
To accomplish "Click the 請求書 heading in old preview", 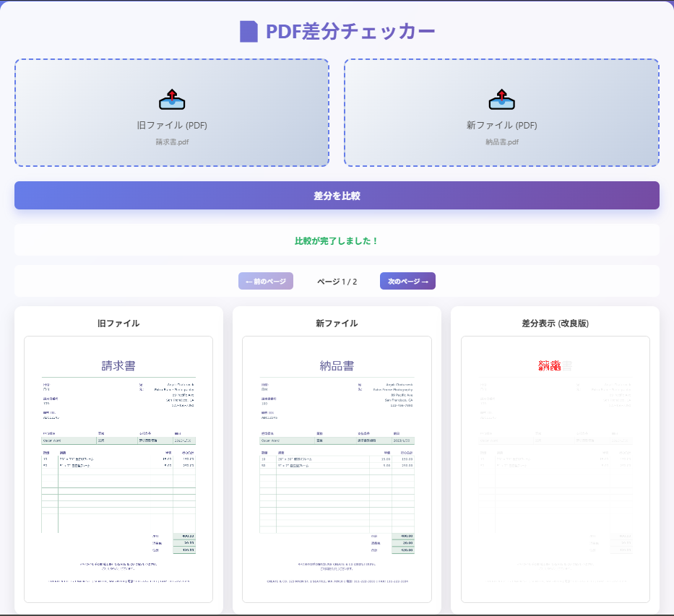I will (118, 365).
